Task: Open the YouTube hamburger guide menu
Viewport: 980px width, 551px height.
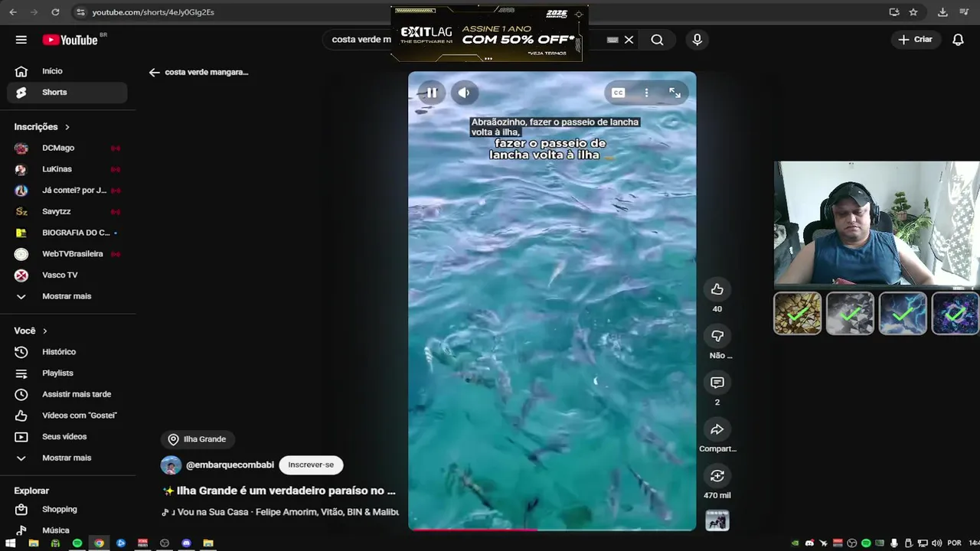Action: coord(21,40)
